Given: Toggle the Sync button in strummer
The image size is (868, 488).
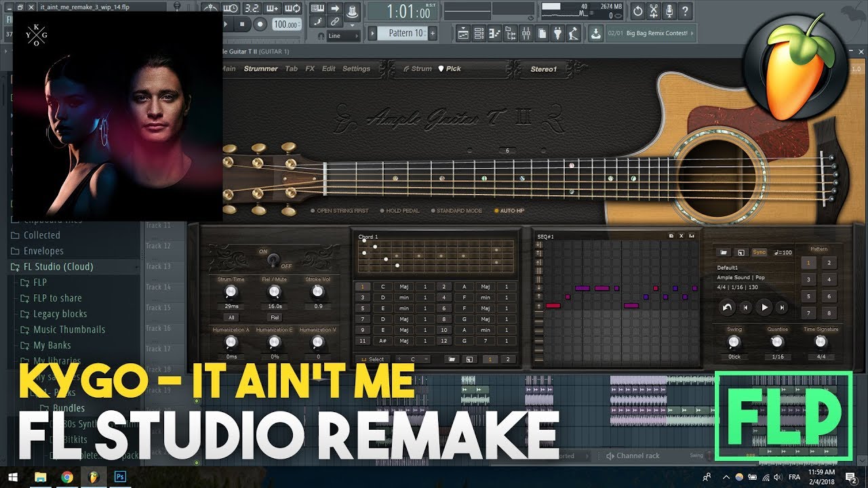Looking at the screenshot, I should (759, 252).
